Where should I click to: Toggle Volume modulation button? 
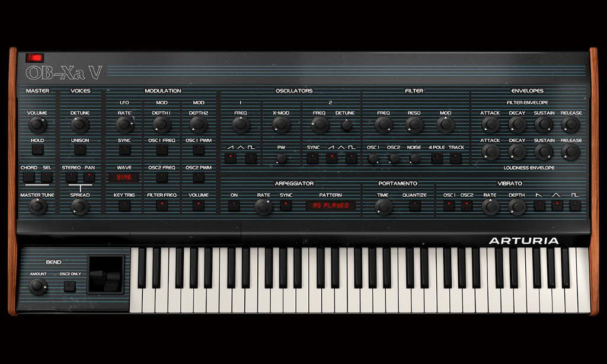198,206
